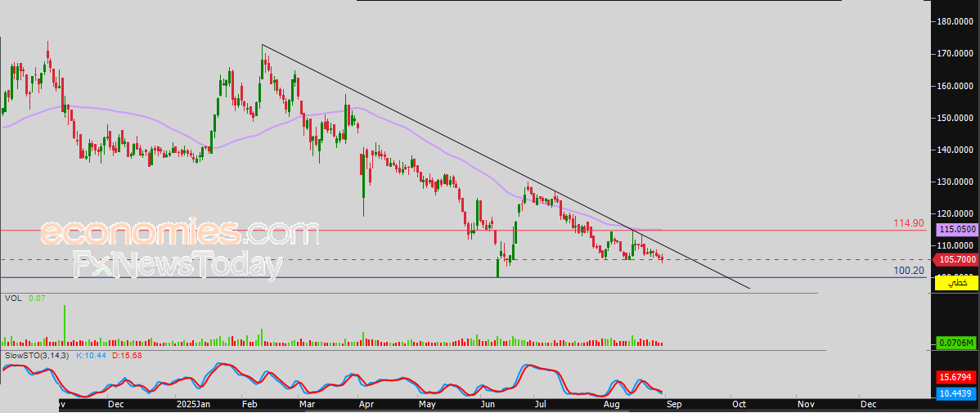Select the 114.90 resistance level label
The width and height of the screenshot is (980, 413).
point(910,223)
